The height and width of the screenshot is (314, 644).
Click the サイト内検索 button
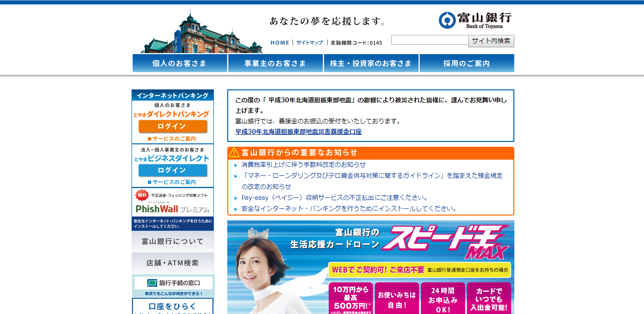[491, 41]
